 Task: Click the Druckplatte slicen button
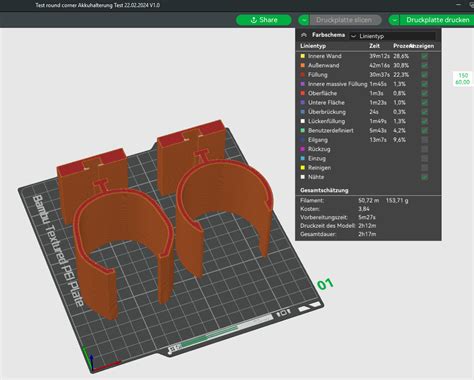[x=345, y=20]
